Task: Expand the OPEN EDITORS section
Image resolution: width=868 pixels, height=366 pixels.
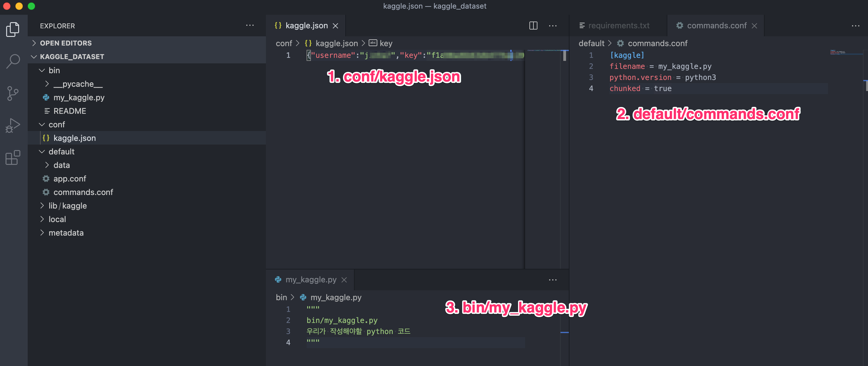Action: pos(34,43)
